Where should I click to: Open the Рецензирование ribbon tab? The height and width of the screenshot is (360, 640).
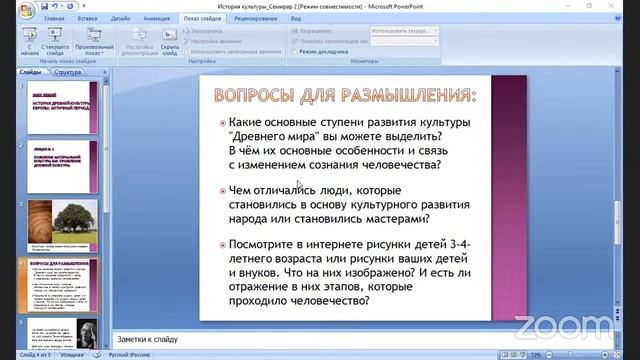pyautogui.click(x=256, y=18)
